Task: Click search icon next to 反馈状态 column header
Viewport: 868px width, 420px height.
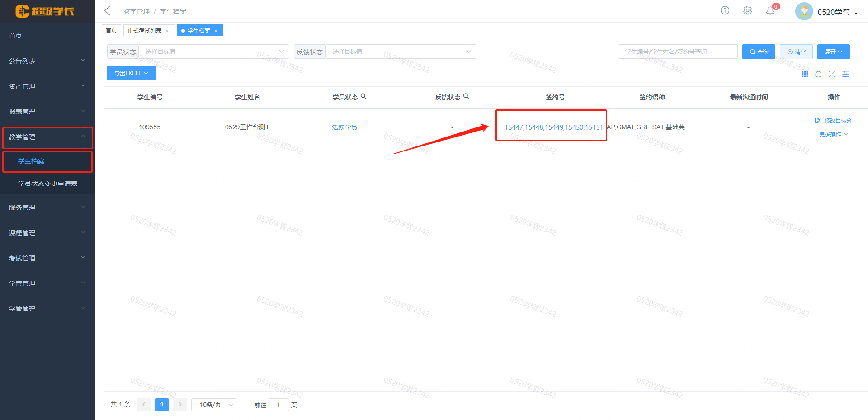Action: (x=467, y=96)
